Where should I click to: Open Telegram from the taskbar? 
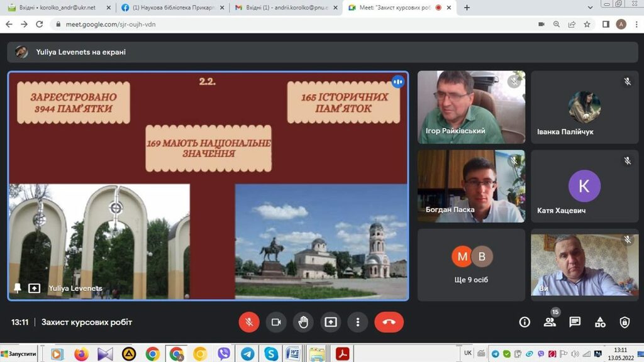(247, 354)
